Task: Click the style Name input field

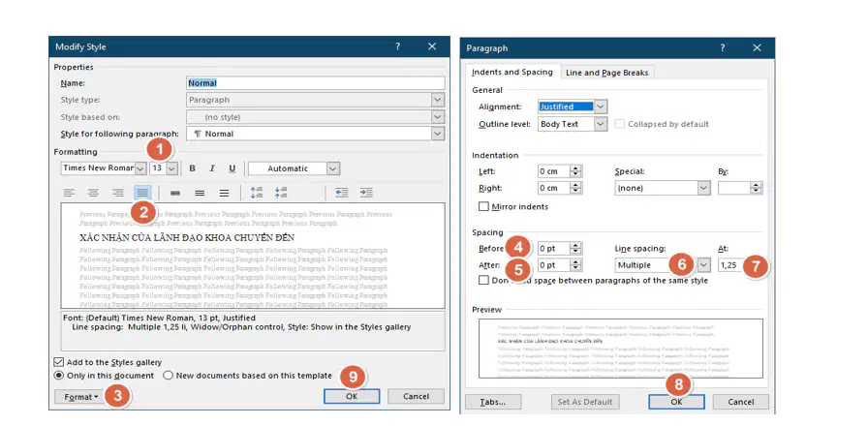Action: (x=316, y=83)
